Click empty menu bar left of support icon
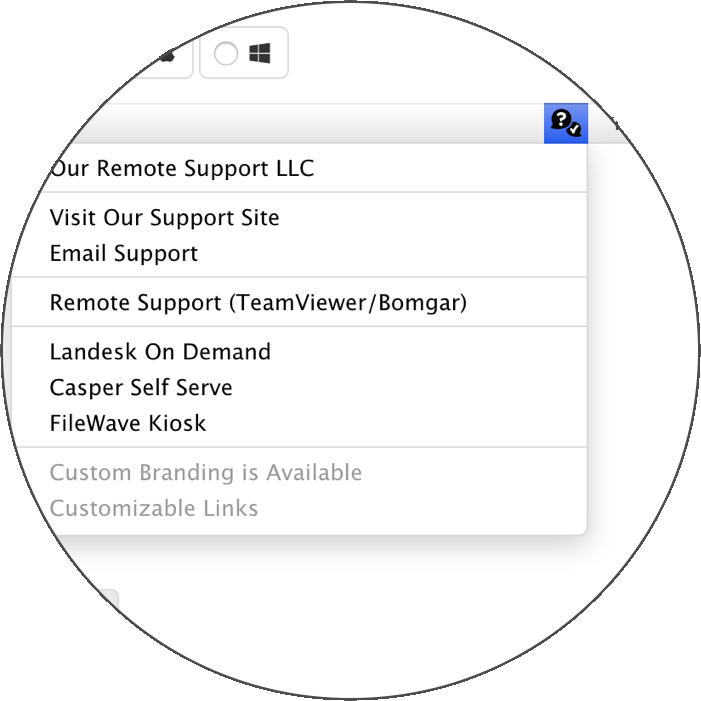This screenshot has height=701, width=701. click(313, 123)
